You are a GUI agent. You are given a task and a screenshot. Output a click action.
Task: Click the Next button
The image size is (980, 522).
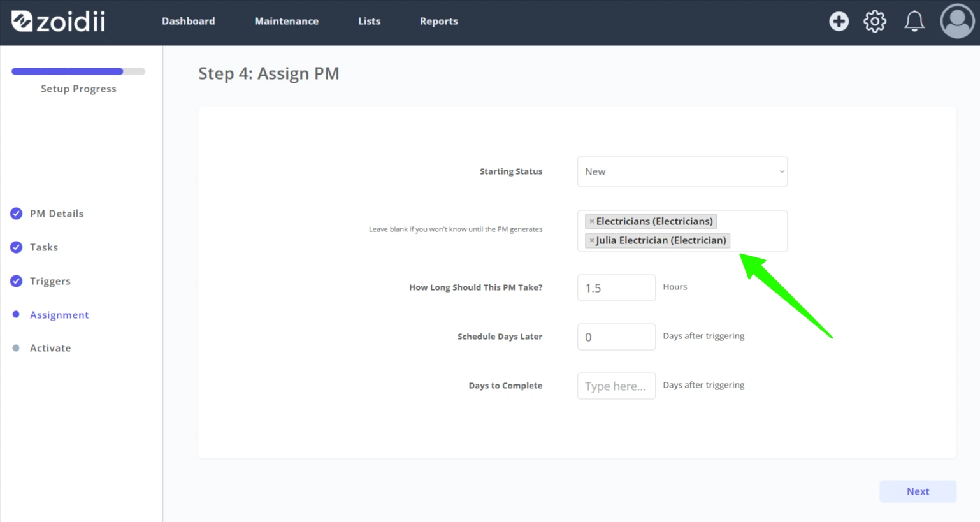tap(918, 491)
